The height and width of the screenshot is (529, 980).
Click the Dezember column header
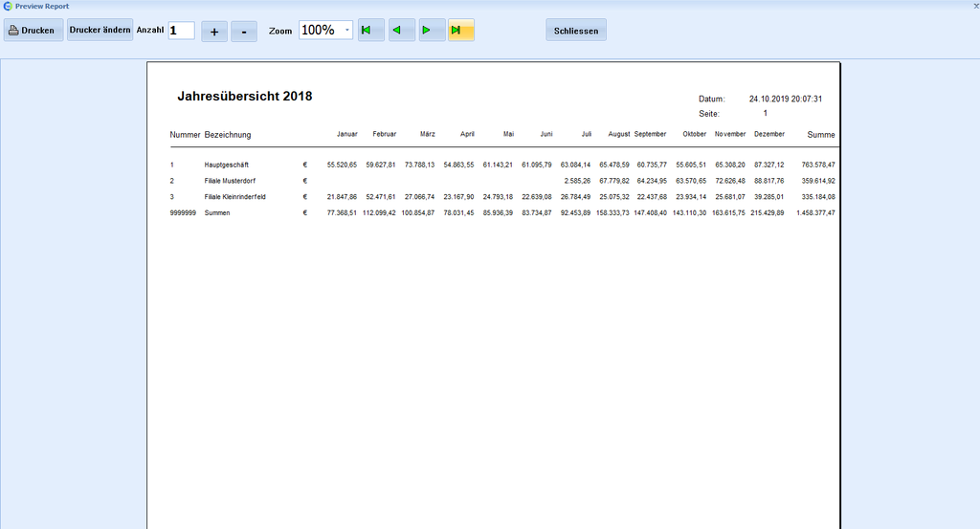[769, 134]
